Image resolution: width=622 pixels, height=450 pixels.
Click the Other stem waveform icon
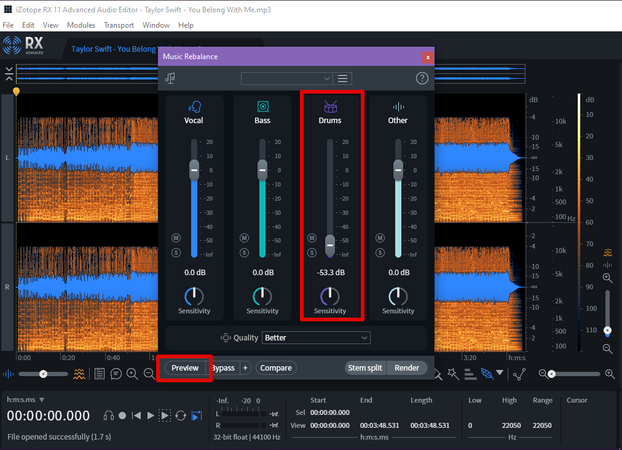pos(398,107)
